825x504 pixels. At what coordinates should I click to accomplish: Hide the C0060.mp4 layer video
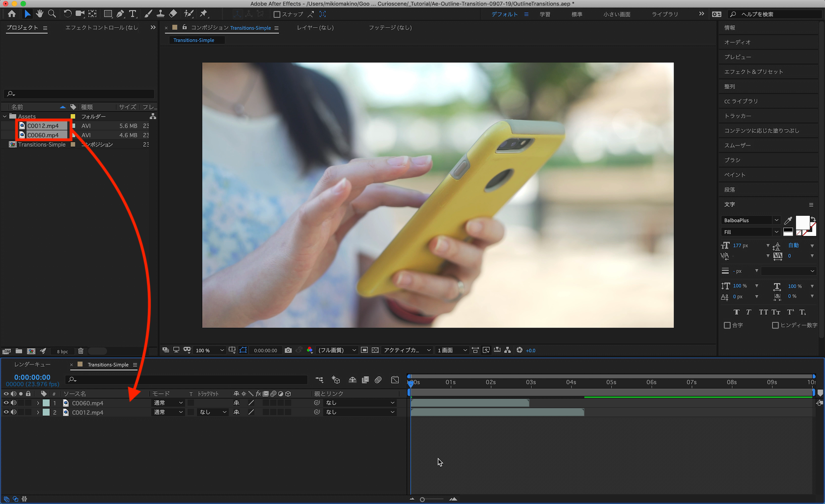(6, 403)
